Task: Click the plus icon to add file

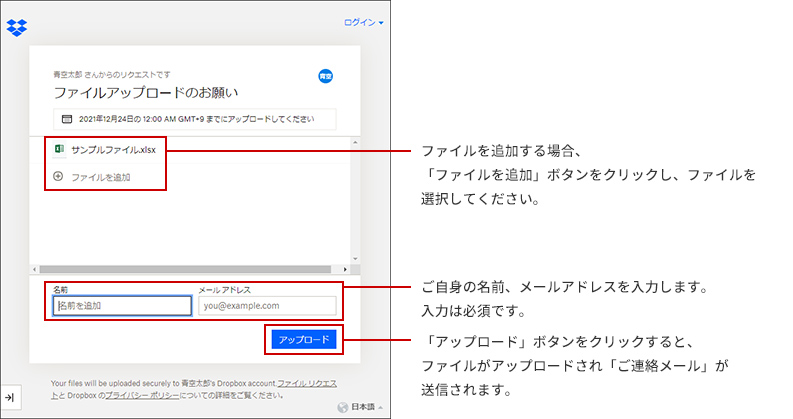Action: [x=58, y=177]
